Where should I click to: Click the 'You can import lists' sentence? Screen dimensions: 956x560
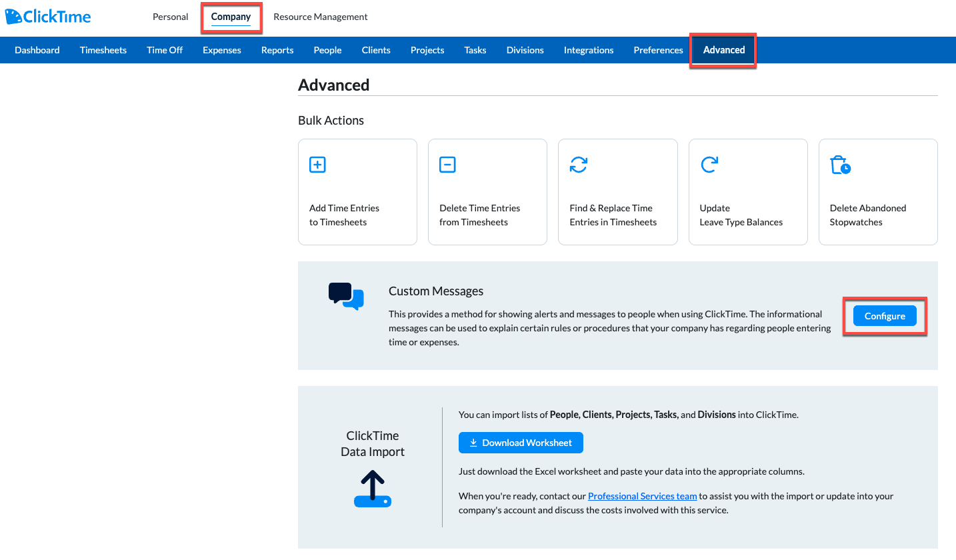click(x=629, y=415)
